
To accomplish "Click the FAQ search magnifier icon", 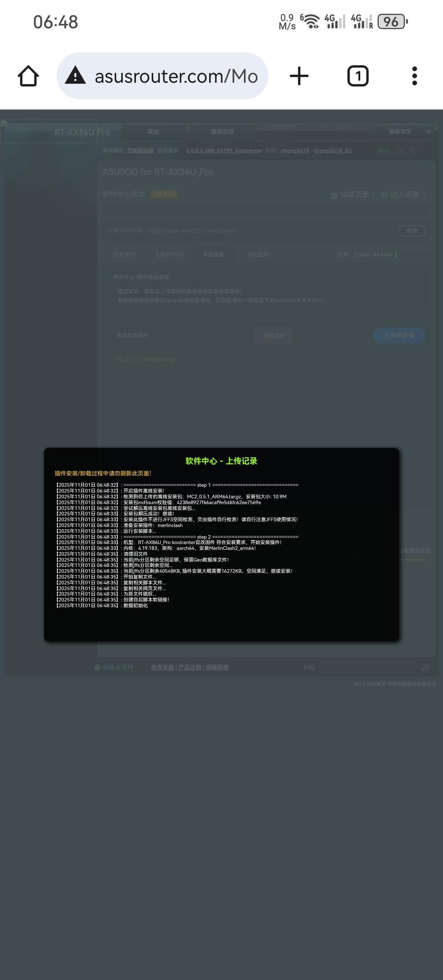I will 426,667.
